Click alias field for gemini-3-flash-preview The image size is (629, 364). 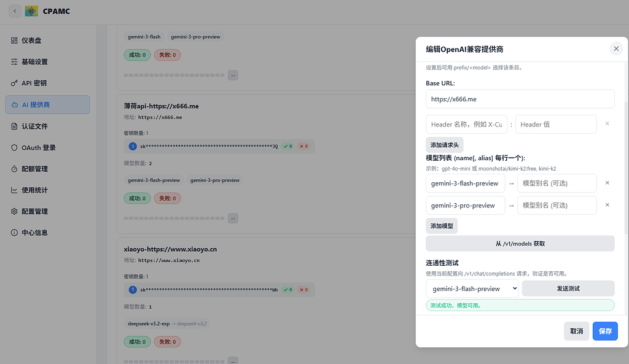(557, 183)
